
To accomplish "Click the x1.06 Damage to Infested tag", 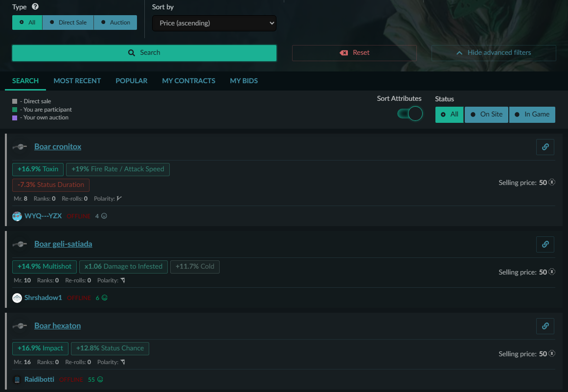I will pos(123,267).
